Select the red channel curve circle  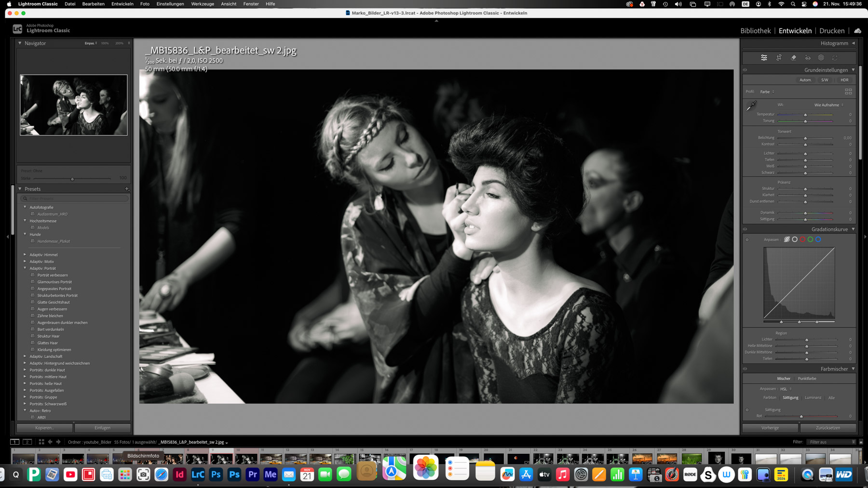click(x=802, y=239)
